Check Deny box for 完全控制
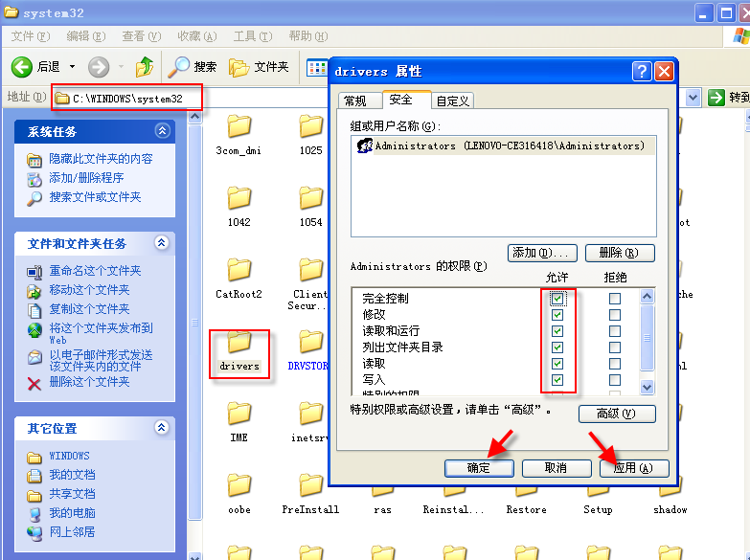The width and height of the screenshot is (750, 560). (x=615, y=299)
